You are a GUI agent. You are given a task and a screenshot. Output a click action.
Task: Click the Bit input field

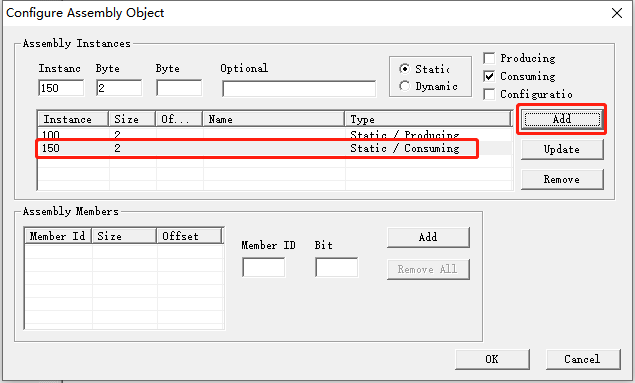(337, 268)
